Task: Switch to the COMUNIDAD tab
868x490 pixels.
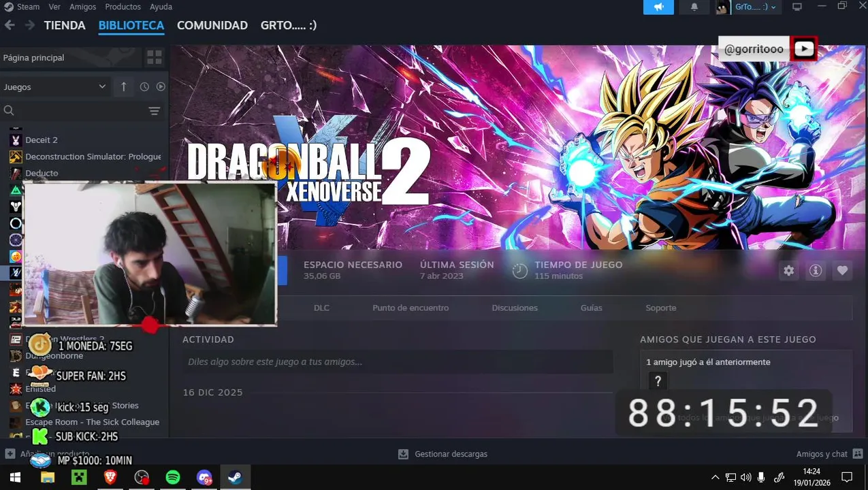Action: click(x=212, y=25)
